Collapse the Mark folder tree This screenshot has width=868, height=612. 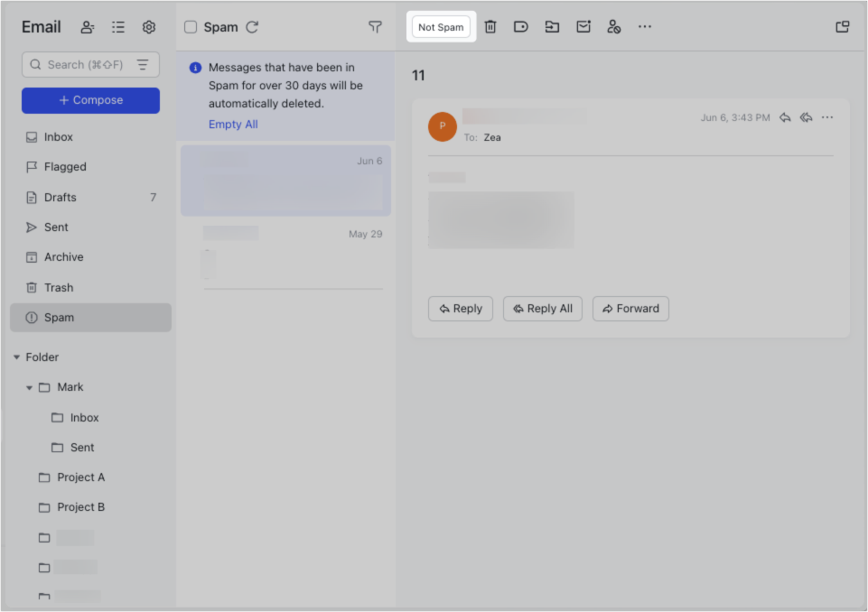point(30,386)
